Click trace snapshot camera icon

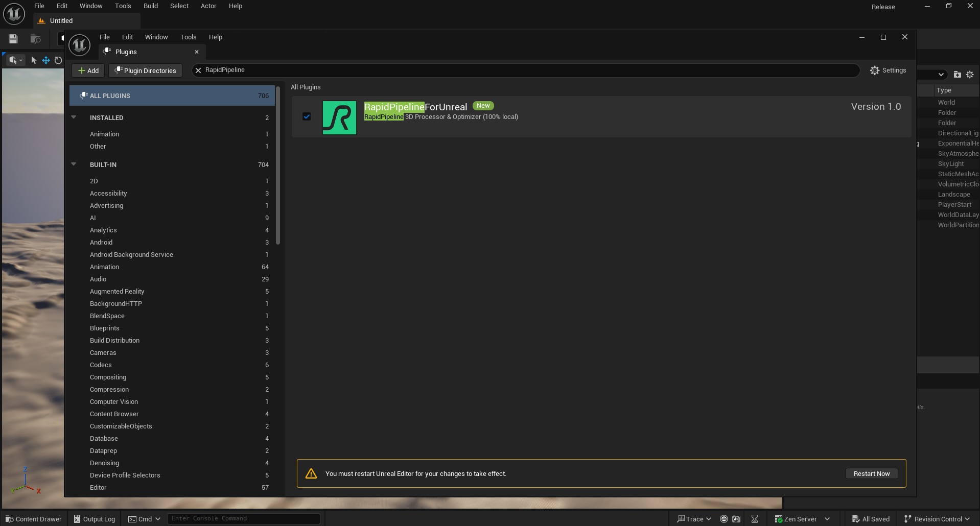[x=736, y=519]
